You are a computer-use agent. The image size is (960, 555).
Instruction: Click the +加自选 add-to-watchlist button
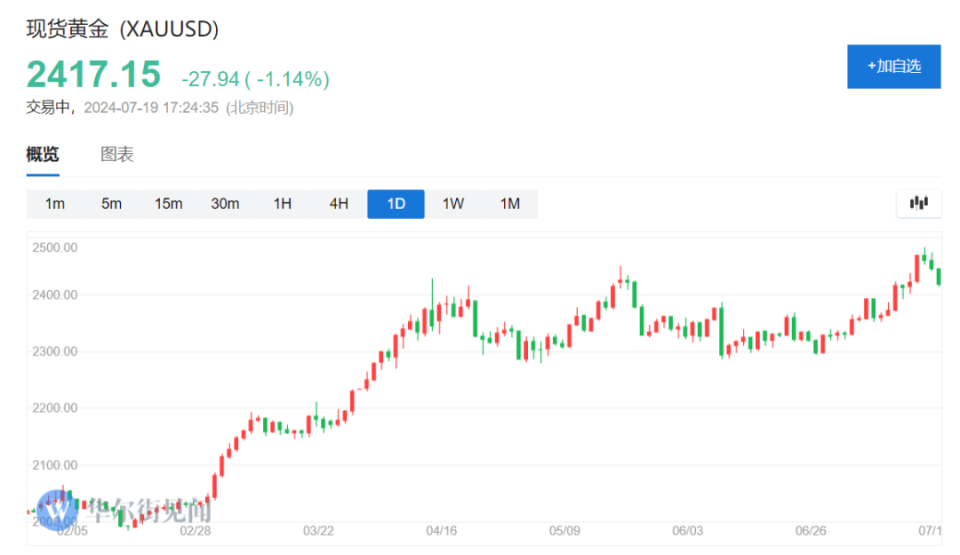coord(893,66)
